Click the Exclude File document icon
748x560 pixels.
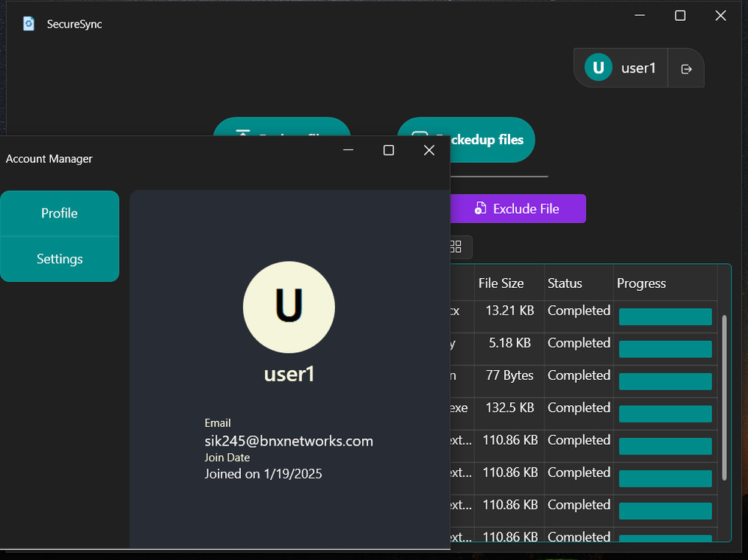click(479, 209)
